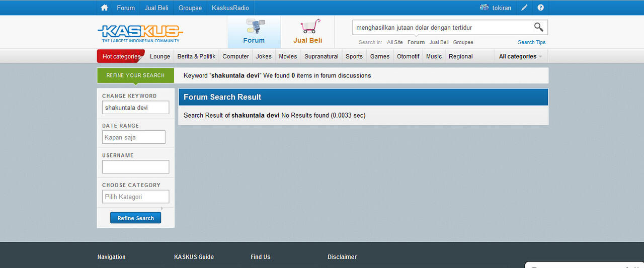644x268 pixels.
Task: Open the help question mark icon
Action: pos(540,8)
